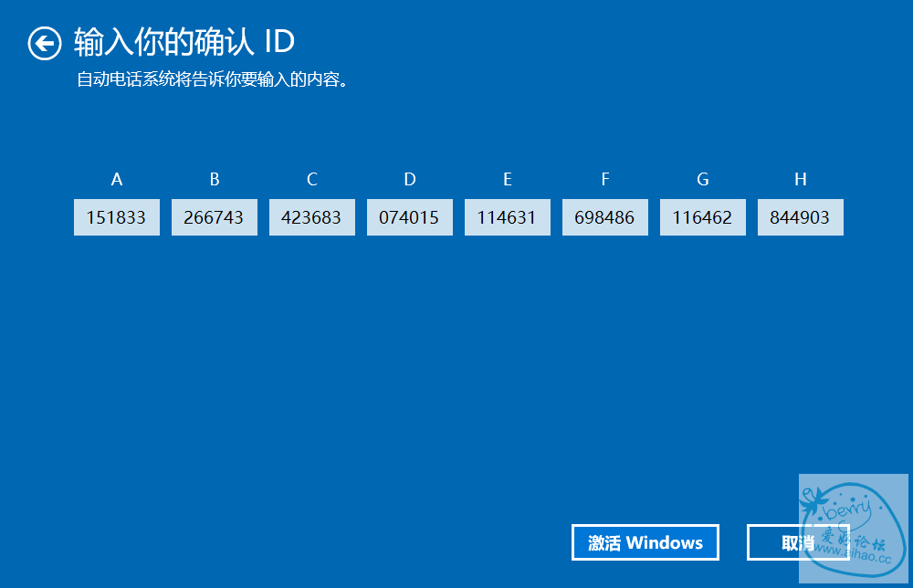The image size is (913, 588).
Task: Click the heading 输入你的确认 ID
Action: coord(184,43)
